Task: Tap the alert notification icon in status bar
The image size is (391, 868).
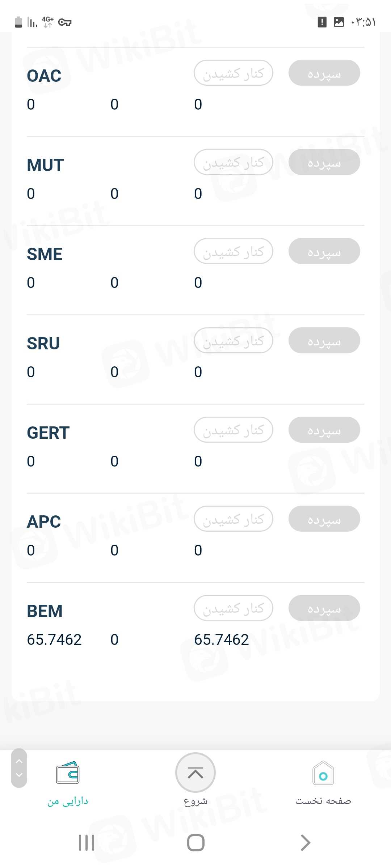Action: [x=322, y=22]
